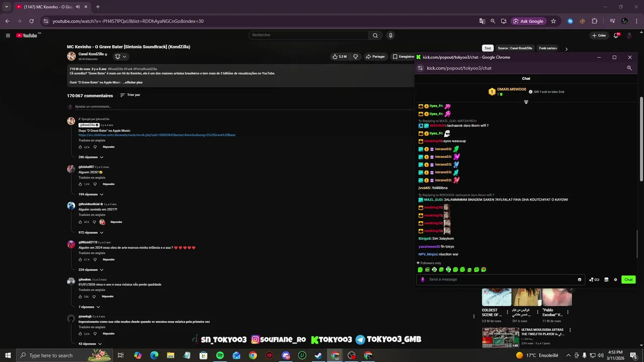Open the Apple Music srv.clickfuse link
Screen dimensions: 644x362
157,135
